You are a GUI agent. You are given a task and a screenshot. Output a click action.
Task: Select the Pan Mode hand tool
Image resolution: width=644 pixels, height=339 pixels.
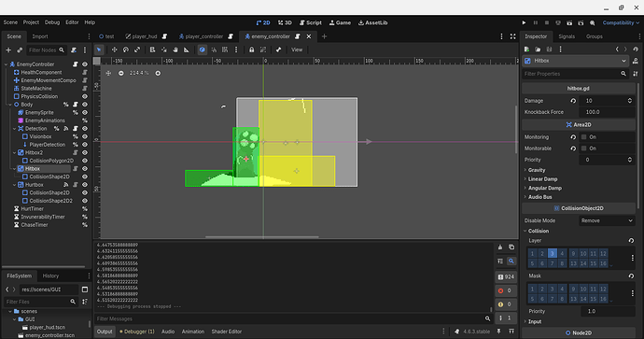[175, 49]
